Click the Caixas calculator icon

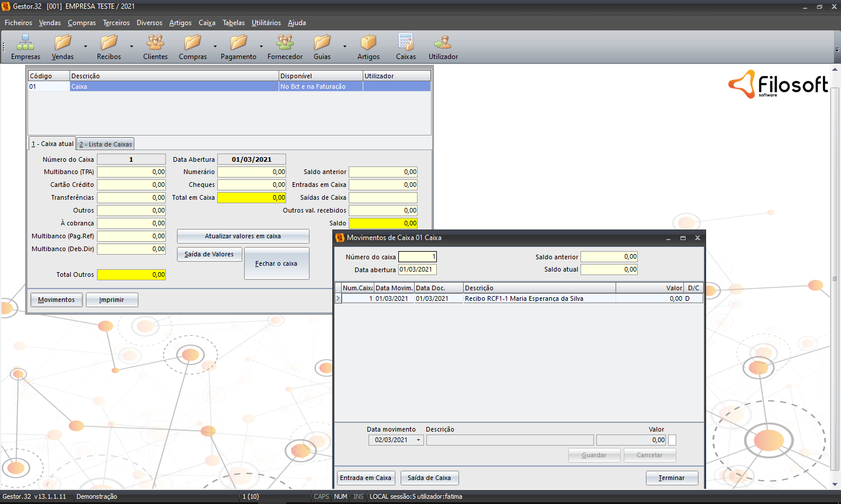point(406,43)
